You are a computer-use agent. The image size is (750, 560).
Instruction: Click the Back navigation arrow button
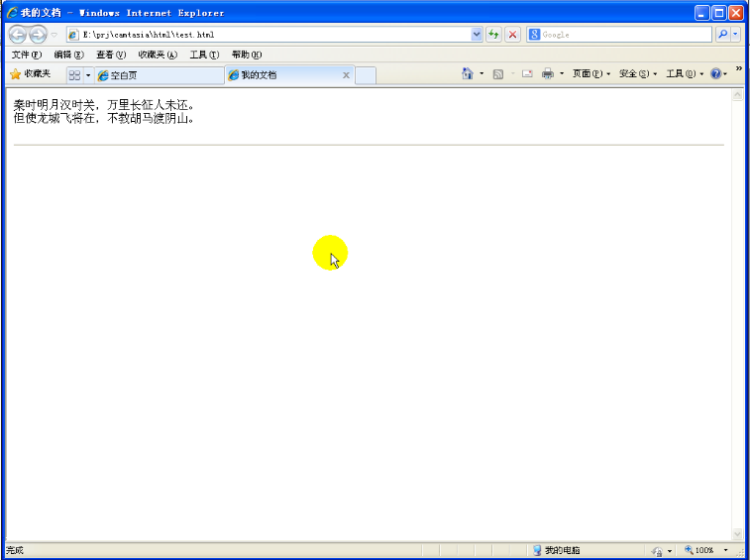[17, 35]
